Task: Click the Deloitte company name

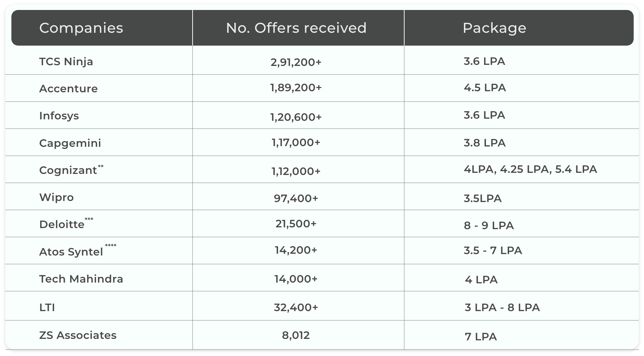Action: coord(62,225)
